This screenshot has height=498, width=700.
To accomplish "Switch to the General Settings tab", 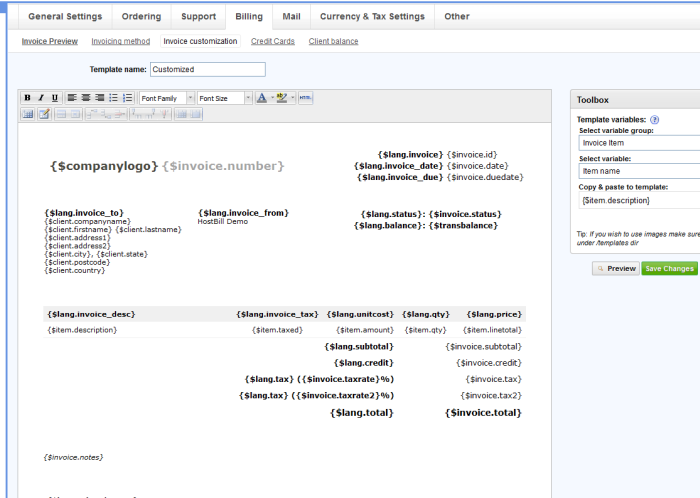I will pyautogui.click(x=65, y=17).
